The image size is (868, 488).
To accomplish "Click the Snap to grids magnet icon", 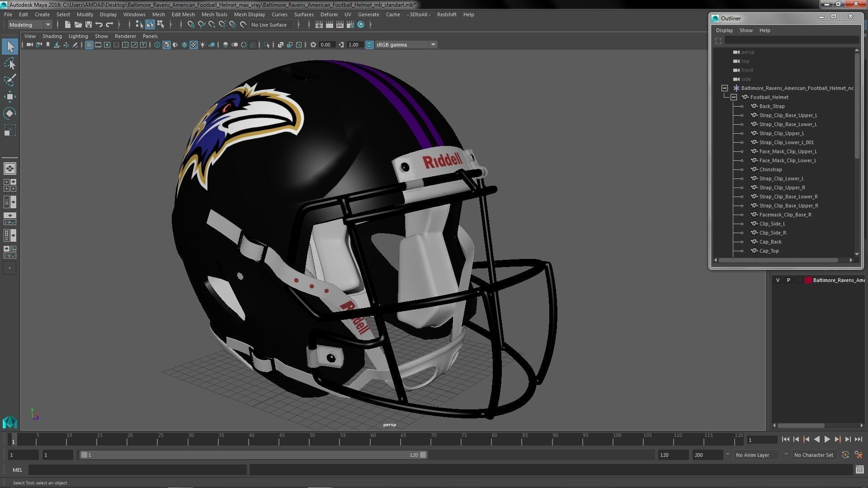I will (x=191, y=24).
